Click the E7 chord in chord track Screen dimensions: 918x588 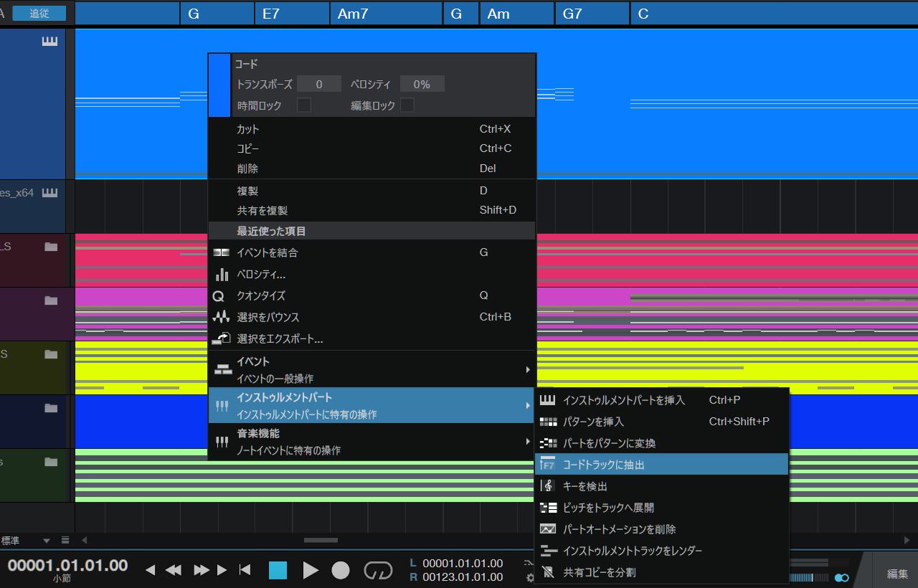292,14
